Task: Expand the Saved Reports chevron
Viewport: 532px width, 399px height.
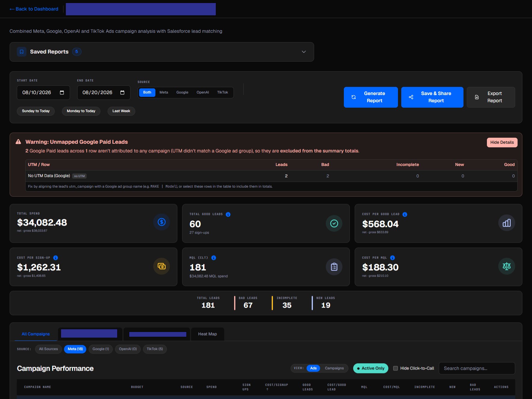Action: pos(304,52)
